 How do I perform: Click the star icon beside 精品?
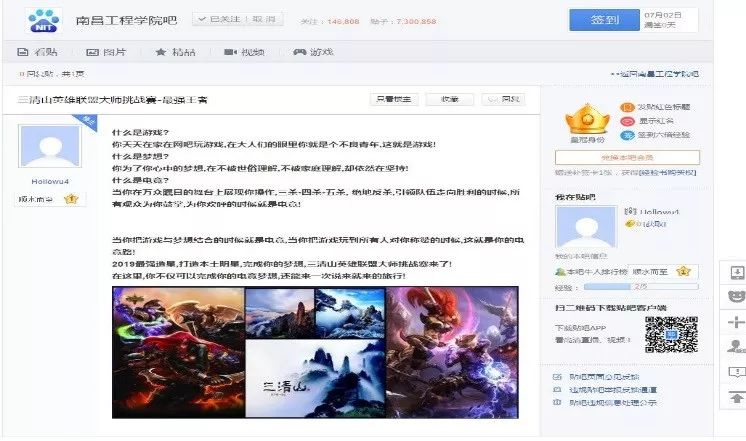[x=161, y=52]
